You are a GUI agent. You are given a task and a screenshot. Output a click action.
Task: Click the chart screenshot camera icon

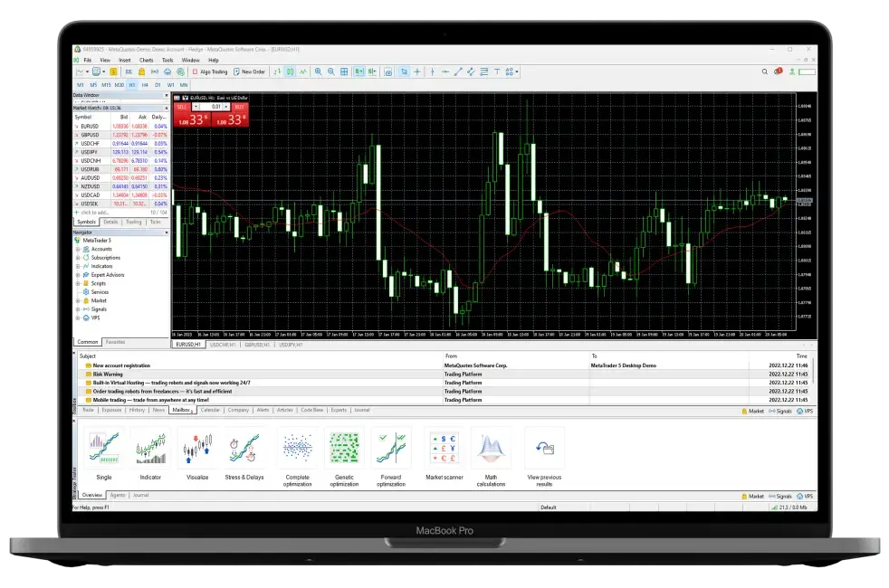(x=388, y=72)
